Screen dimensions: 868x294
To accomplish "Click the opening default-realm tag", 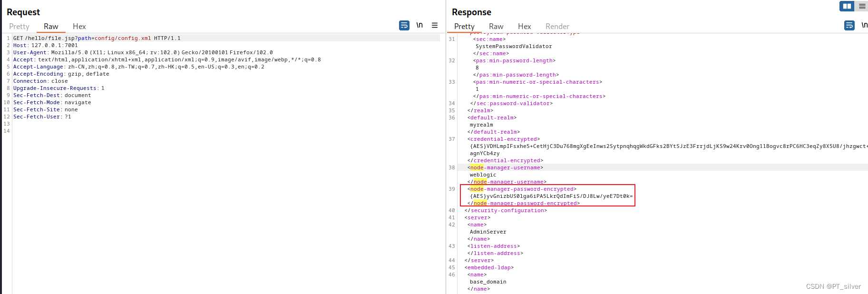I will point(492,118).
